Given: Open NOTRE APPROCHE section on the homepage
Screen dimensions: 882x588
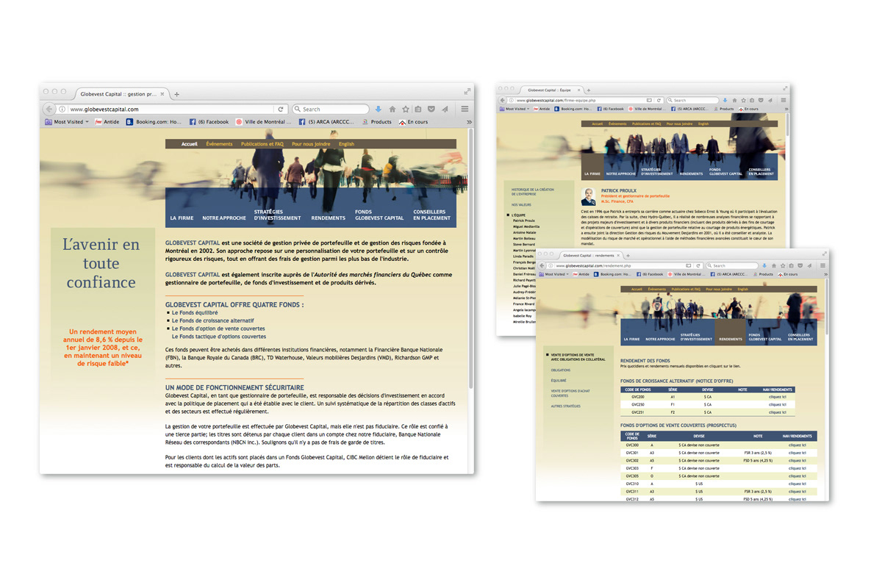Looking at the screenshot, I should coord(224,218).
